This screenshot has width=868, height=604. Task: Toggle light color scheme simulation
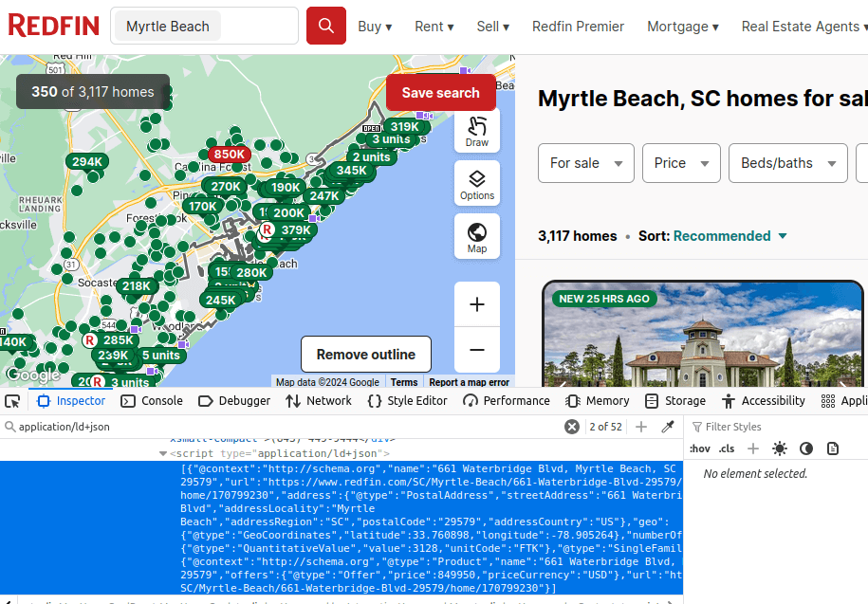[x=780, y=448]
